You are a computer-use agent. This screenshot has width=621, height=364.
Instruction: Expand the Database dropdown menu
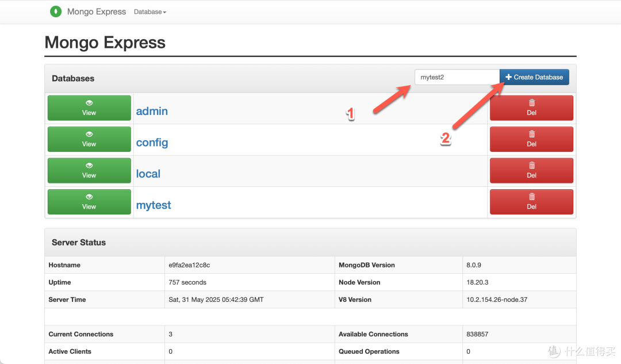point(149,12)
